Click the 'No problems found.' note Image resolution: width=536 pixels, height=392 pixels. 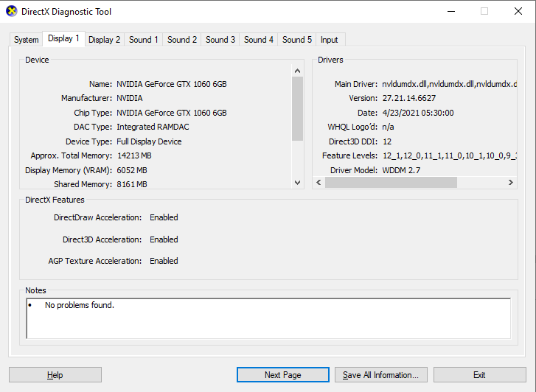point(80,305)
